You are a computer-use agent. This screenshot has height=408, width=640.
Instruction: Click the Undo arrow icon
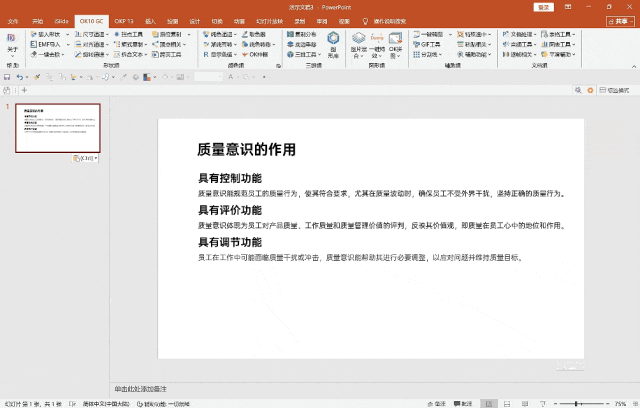[19, 77]
